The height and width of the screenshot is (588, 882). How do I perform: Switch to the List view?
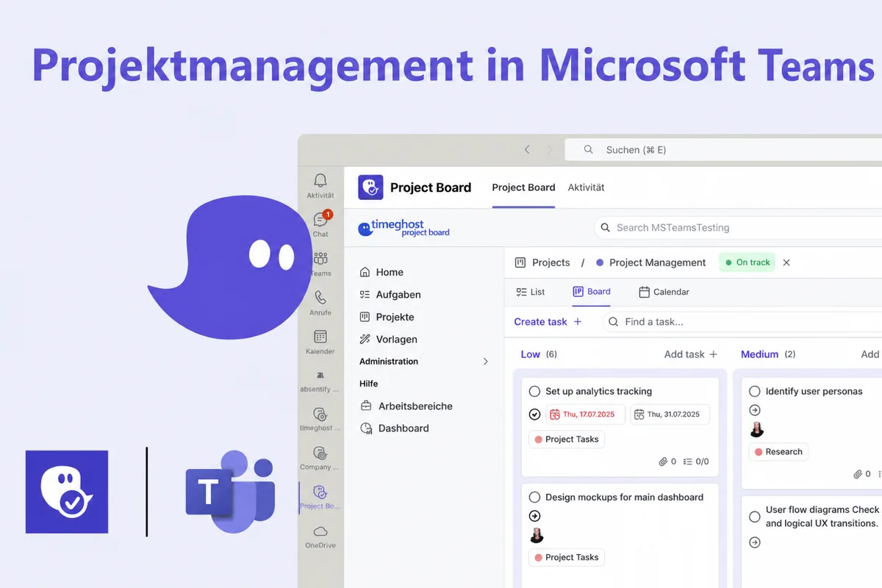pyautogui.click(x=531, y=292)
